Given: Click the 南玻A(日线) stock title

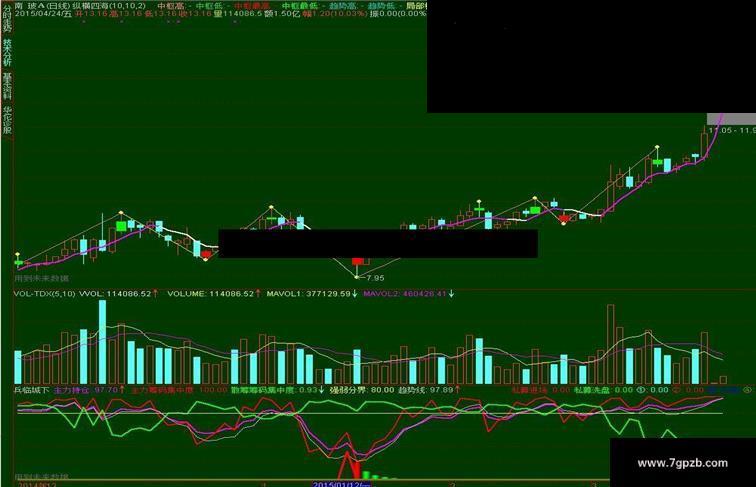Looking at the screenshot, I should [x=42, y=6].
